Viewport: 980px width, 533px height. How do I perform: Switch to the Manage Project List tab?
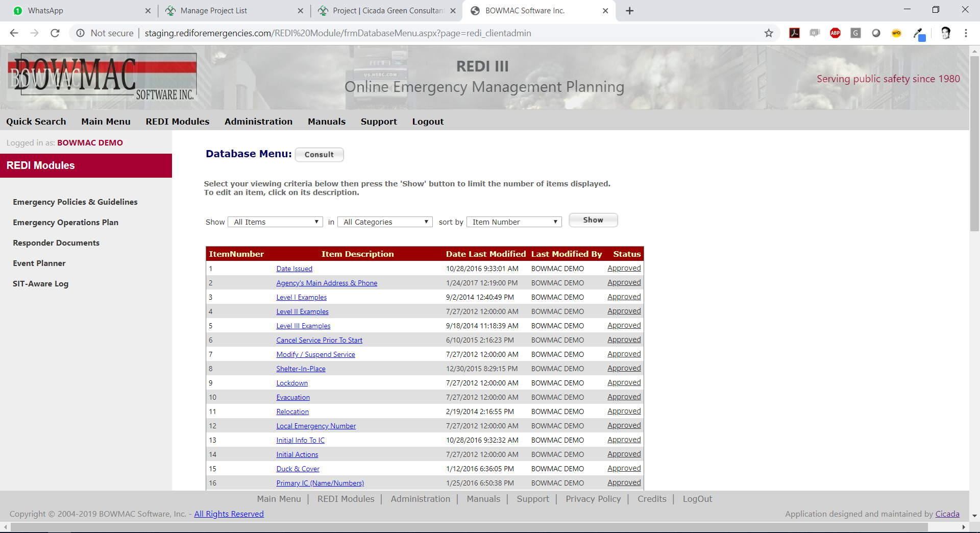(235, 11)
